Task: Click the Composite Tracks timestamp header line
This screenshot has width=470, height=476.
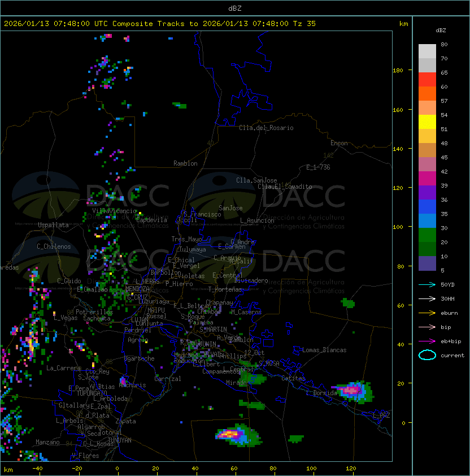Action: point(160,24)
